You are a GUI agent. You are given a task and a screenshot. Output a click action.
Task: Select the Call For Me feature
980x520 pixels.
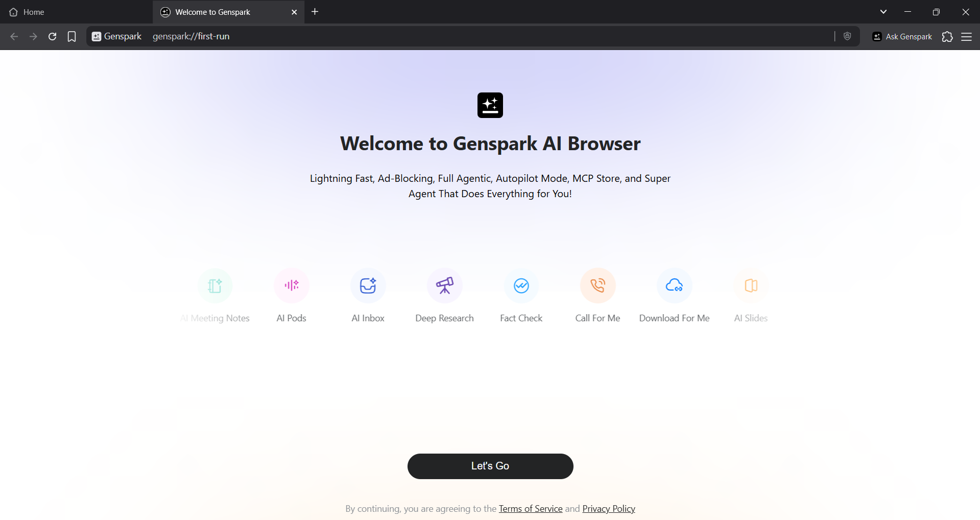point(597,286)
